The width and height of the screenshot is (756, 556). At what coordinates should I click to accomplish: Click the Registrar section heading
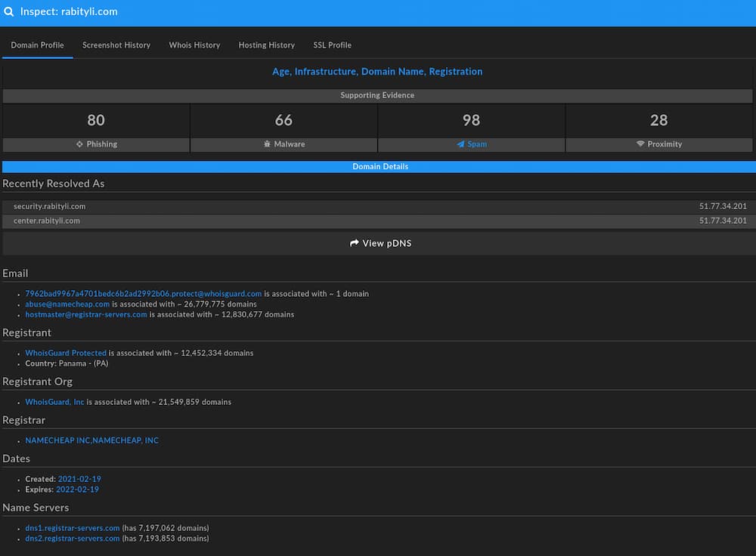(x=24, y=421)
